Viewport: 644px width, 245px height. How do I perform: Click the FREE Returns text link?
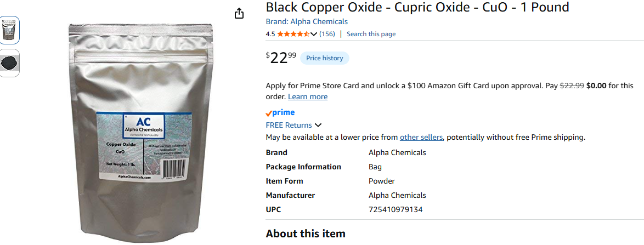(289, 125)
